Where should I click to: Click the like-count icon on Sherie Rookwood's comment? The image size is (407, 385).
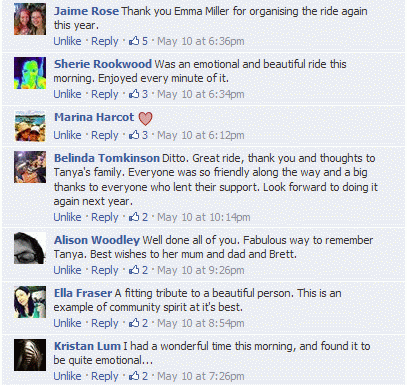(134, 94)
